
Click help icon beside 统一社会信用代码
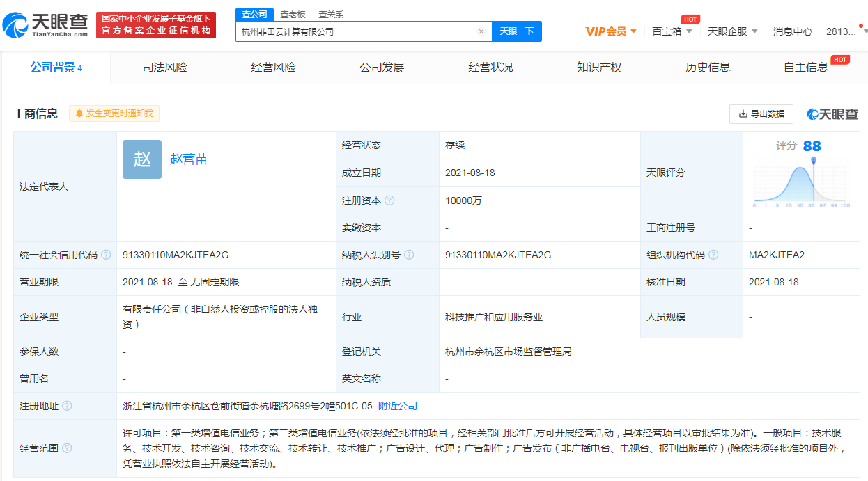click(106, 255)
